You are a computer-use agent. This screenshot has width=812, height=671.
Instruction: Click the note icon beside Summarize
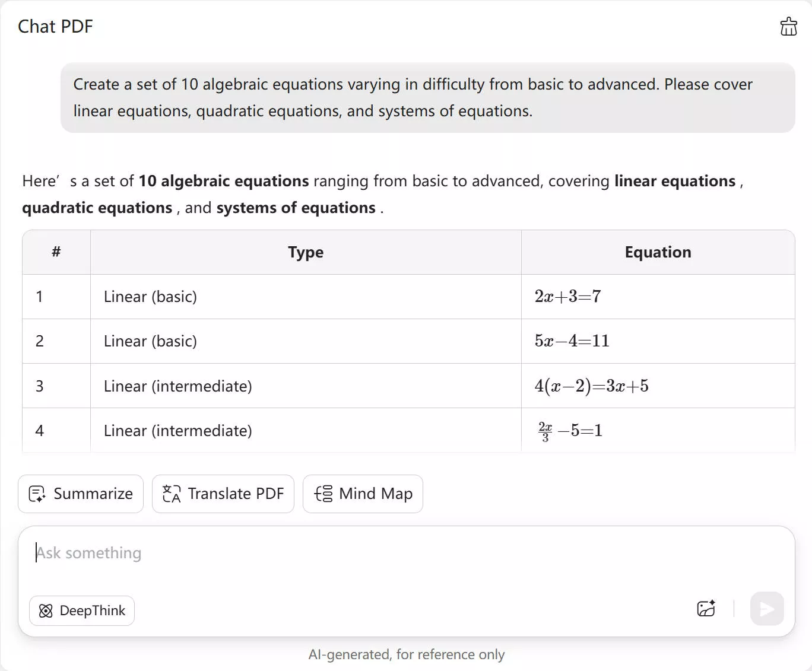tap(37, 494)
